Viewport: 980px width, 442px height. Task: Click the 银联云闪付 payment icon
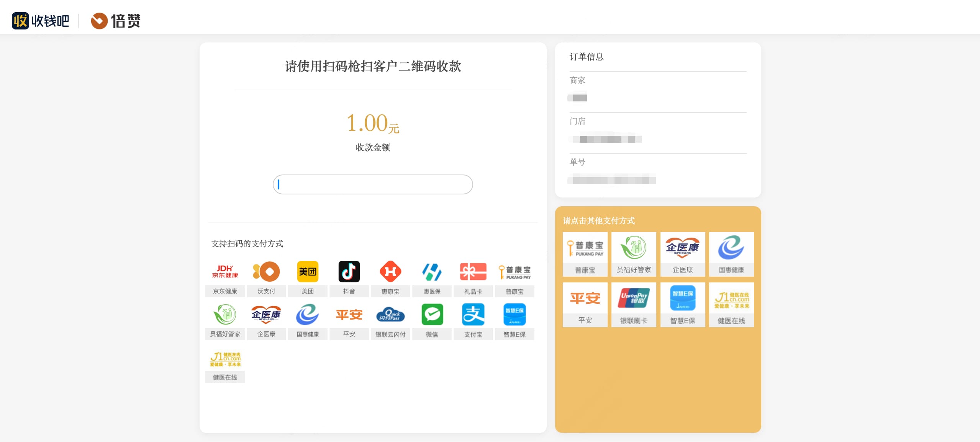[390, 315]
